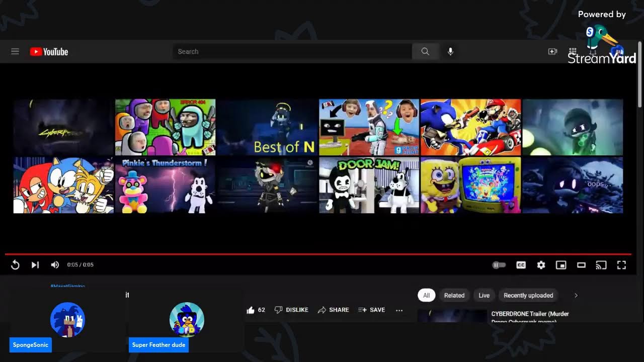Open the Cyberpunk suggested video thumbnail
This screenshot has width=644, height=362.
[64, 127]
